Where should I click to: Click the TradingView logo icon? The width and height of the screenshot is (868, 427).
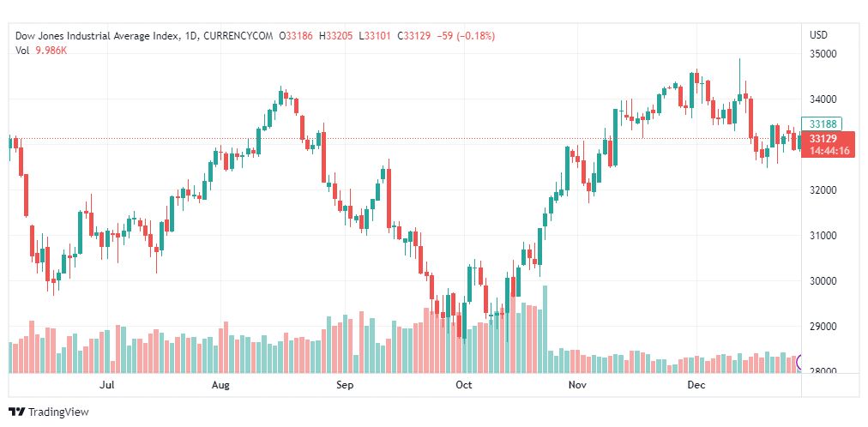(x=16, y=412)
